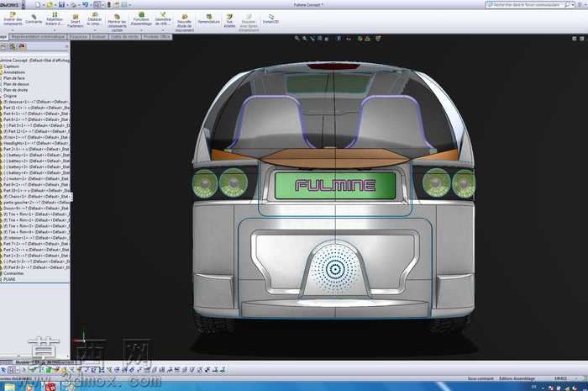This screenshot has height=391, width=588.
Task: Click the forum search input field
Action: tap(528, 5)
